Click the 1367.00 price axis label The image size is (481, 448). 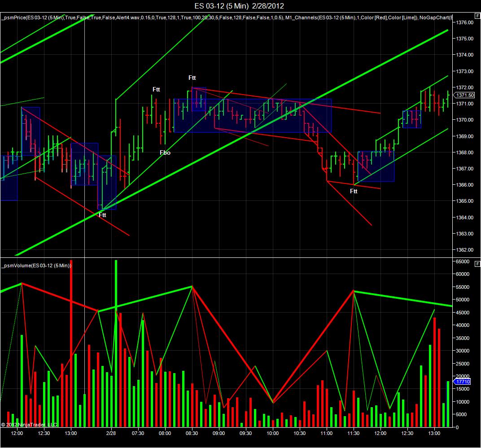point(465,169)
